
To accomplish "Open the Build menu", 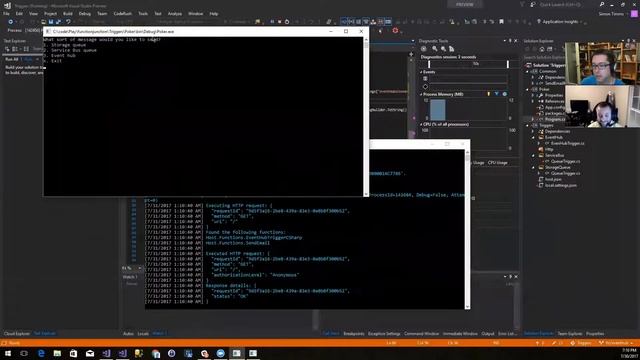I will coord(68,13).
